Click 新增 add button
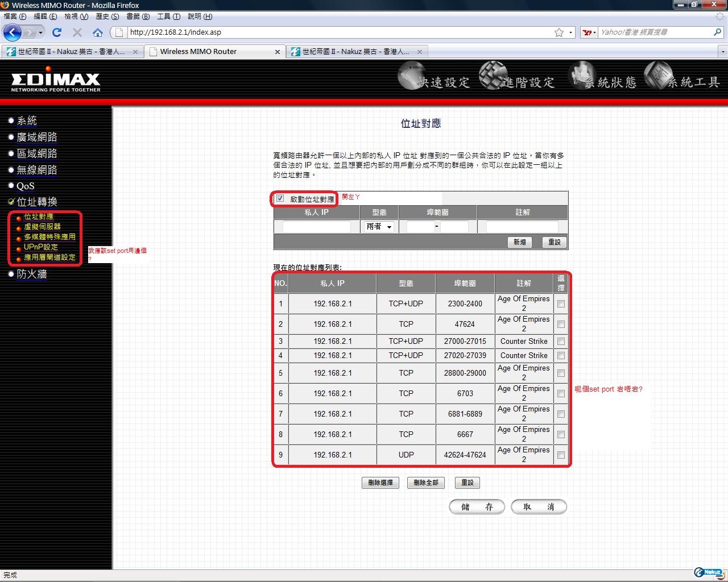The image size is (728, 582). coord(519,242)
